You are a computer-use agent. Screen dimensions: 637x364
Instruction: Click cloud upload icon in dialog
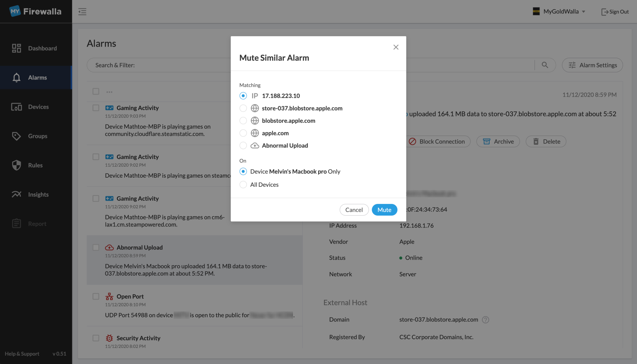(255, 146)
